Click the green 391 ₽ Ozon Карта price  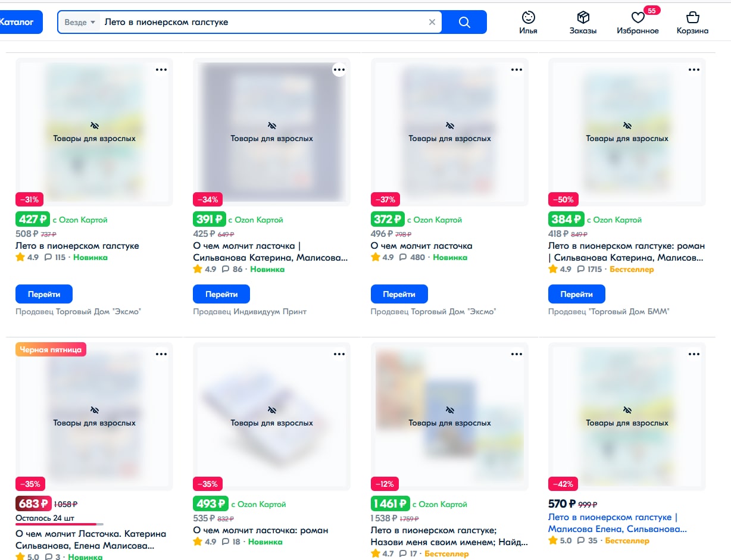209,220
